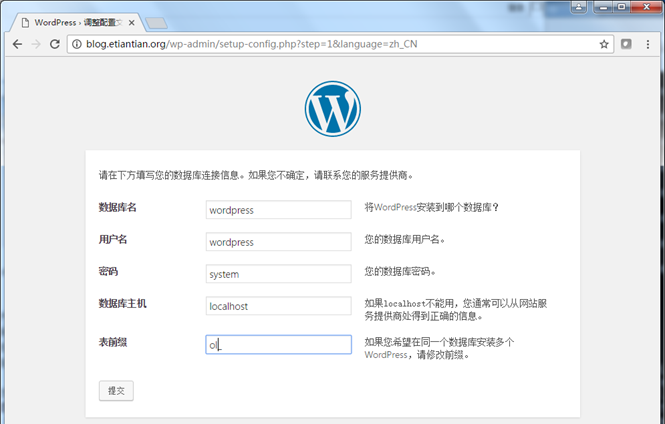This screenshot has height=424, width=665.
Task: Open Chrome three-dot menu
Action: click(648, 44)
